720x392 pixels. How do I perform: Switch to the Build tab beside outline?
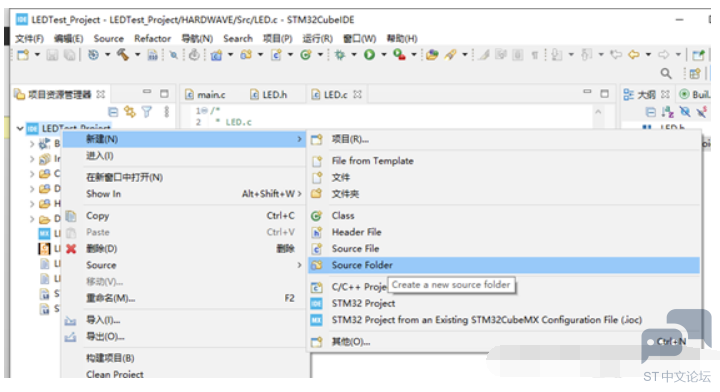pyautogui.click(x=695, y=95)
